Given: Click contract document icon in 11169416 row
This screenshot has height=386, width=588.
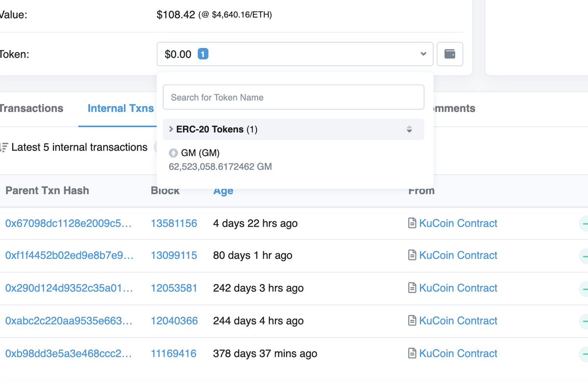Looking at the screenshot, I should [412, 353].
